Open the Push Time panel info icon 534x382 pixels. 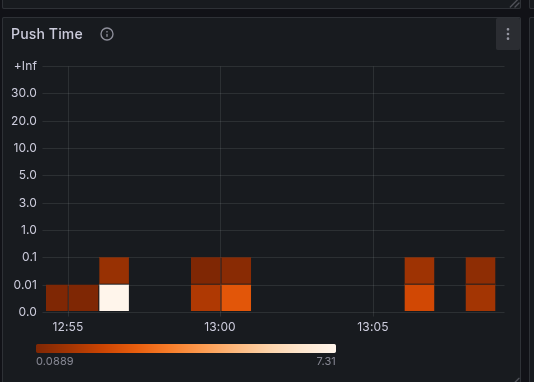tap(107, 34)
